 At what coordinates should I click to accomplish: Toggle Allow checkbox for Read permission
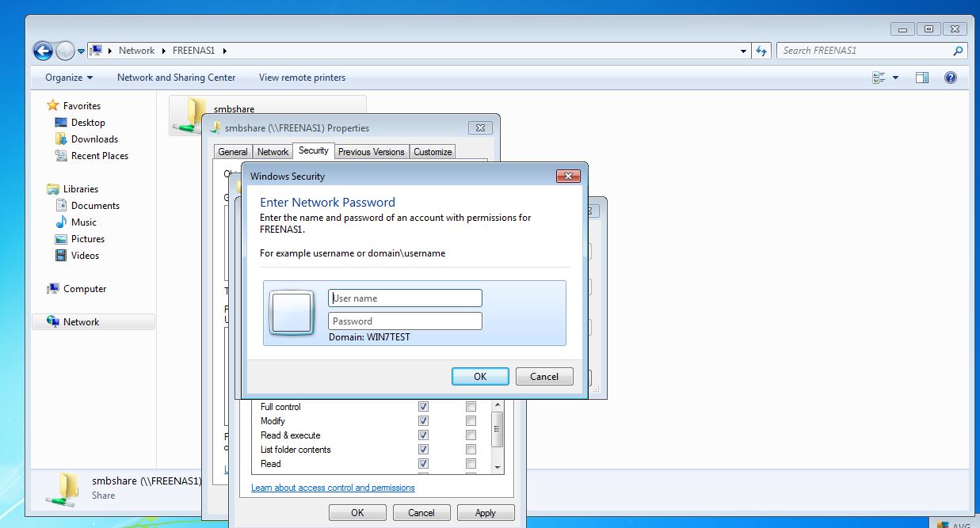click(424, 464)
